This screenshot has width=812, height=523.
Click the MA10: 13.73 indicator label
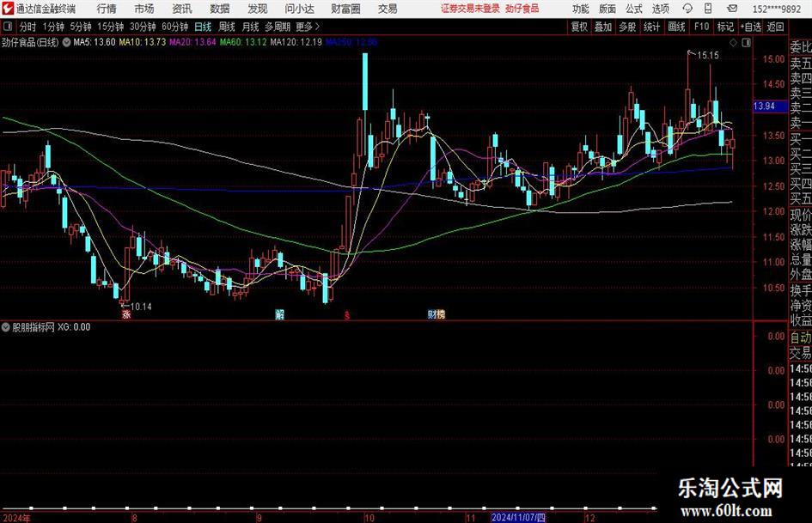coord(143,42)
